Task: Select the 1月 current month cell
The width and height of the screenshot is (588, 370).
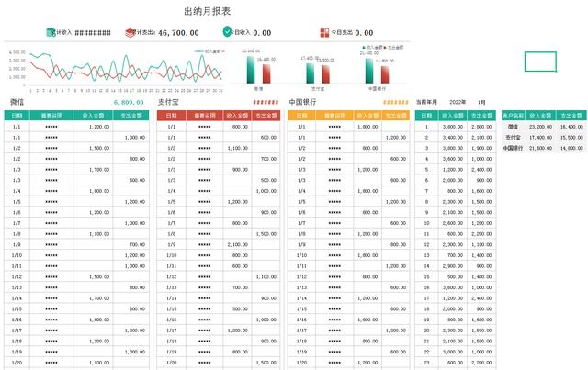Action: pos(481,102)
